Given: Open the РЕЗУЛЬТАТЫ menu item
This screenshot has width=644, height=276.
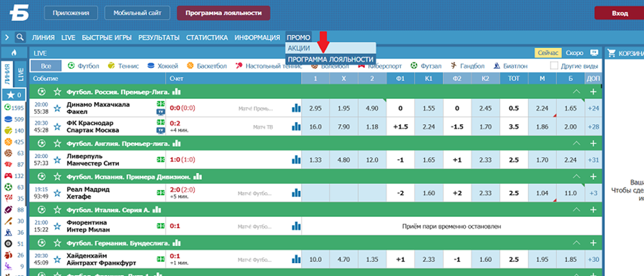Looking at the screenshot, I should pyautogui.click(x=159, y=37).
